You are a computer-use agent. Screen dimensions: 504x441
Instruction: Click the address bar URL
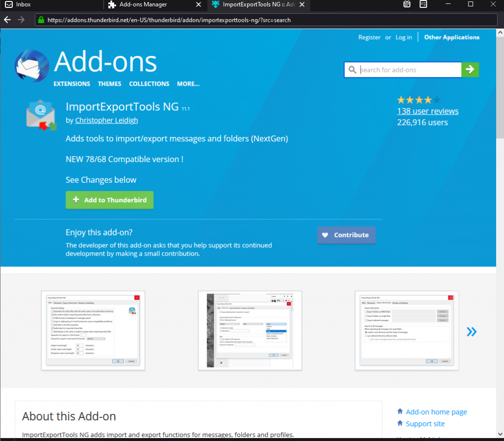tap(169, 20)
